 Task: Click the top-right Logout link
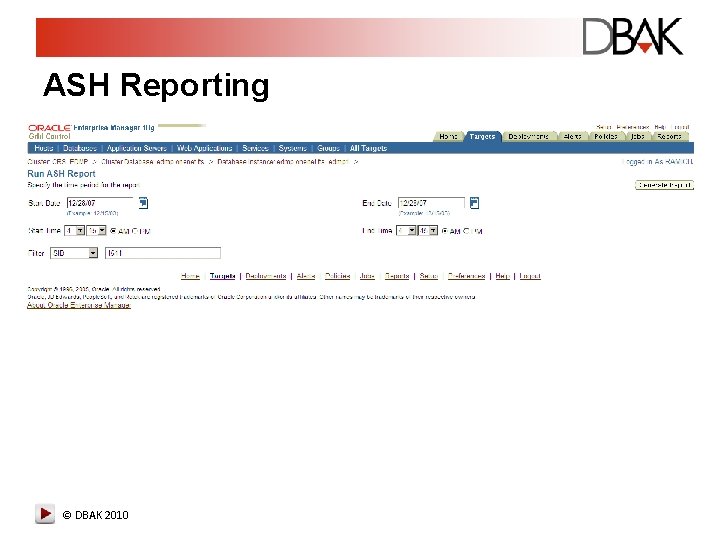coord(681,127)
